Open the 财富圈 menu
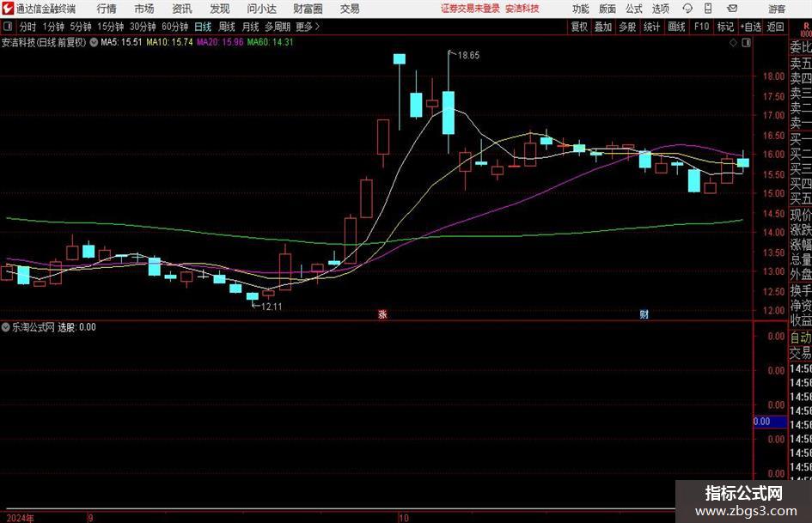Viewport: 812px width, 523px height. click(x=308, y=9)
